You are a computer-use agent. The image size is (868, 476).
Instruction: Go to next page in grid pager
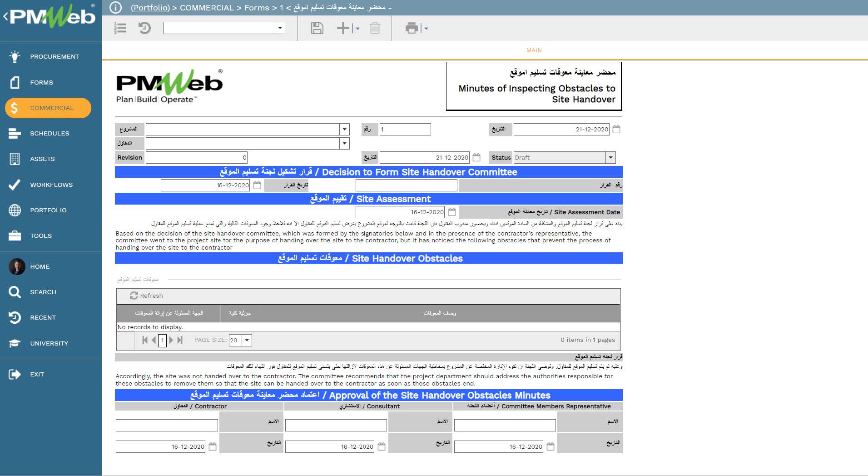tap(171, 340)
